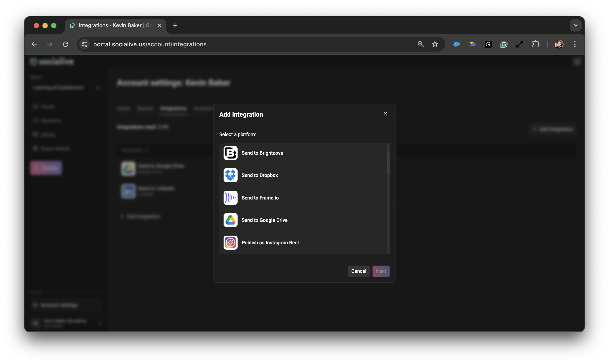The height and width of the screenshot is (364, 609).
Task: Close the Add integration dialog
Action: [x=385, y=114]
